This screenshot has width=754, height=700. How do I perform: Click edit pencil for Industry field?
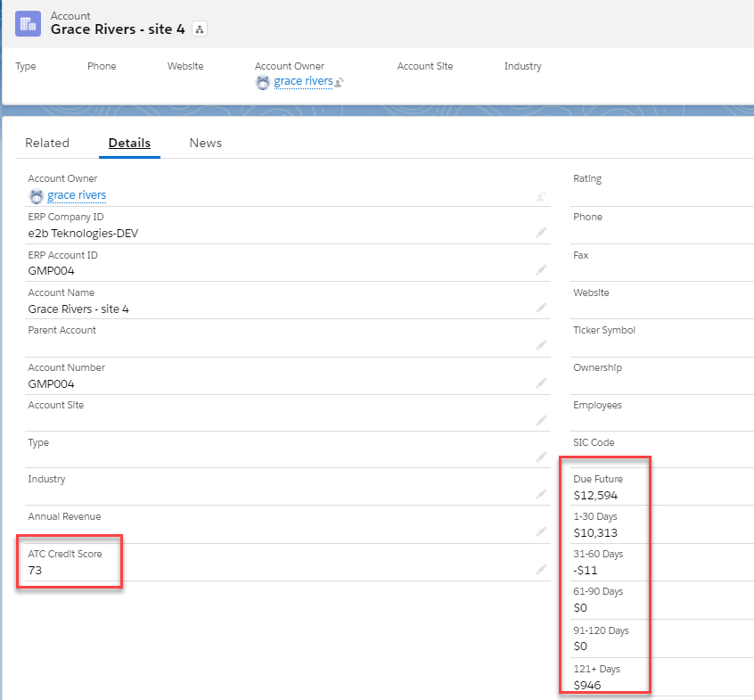tap(541, 494)
